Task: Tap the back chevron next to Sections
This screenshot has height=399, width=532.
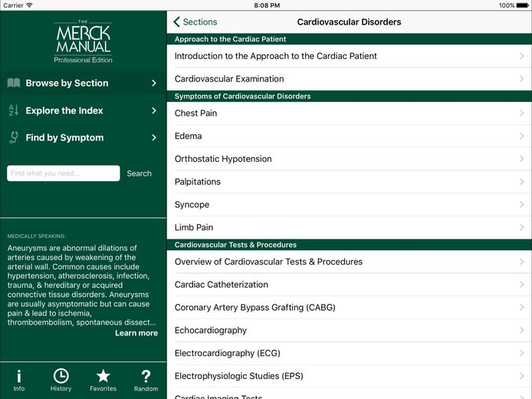Action: click(176, 21)
